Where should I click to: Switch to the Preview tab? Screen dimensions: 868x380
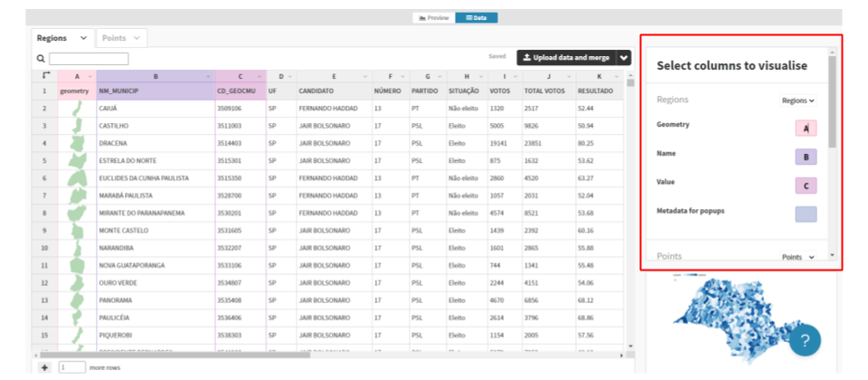click(x=434, y=17)
